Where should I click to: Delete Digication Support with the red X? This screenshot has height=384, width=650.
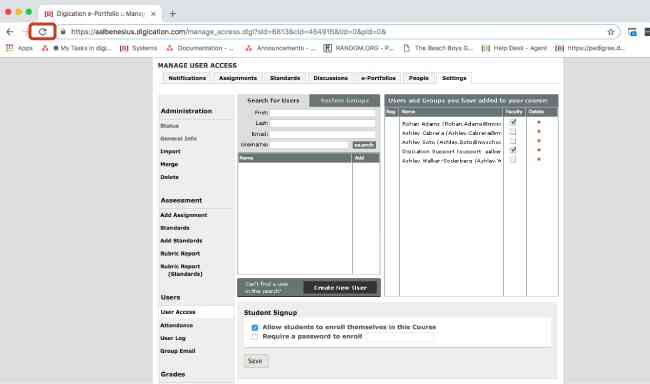(x=539, y=150)
